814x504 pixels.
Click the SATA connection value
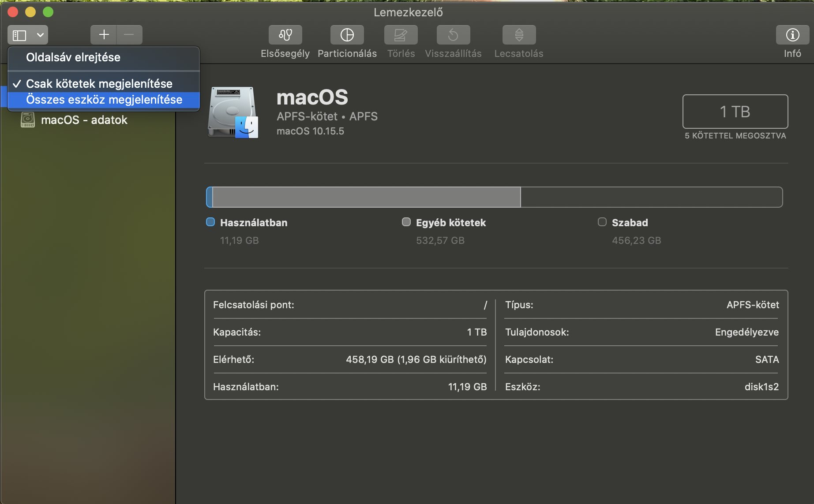point(767,359)
